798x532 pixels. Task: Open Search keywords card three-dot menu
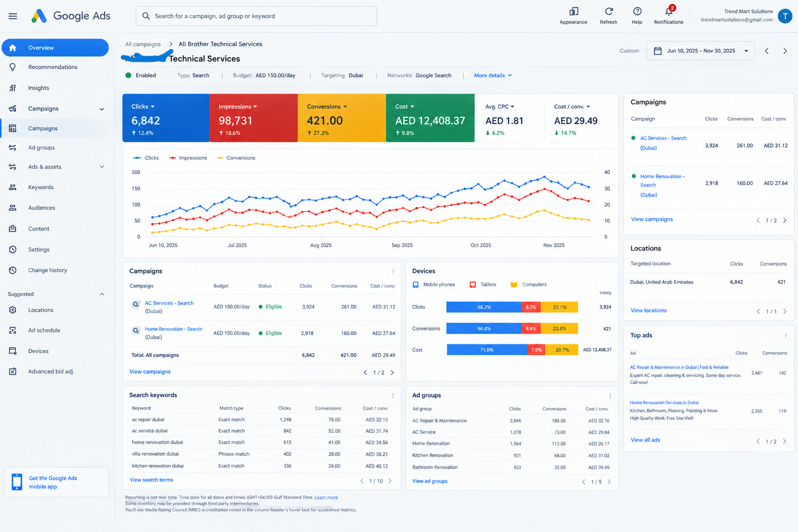click(393, 396)
